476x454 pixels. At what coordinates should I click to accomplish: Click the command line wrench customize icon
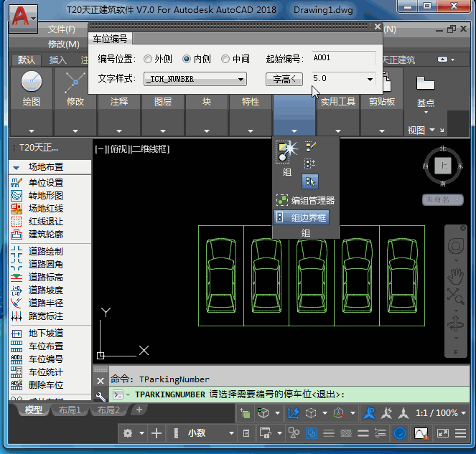(x=101, y=395)
